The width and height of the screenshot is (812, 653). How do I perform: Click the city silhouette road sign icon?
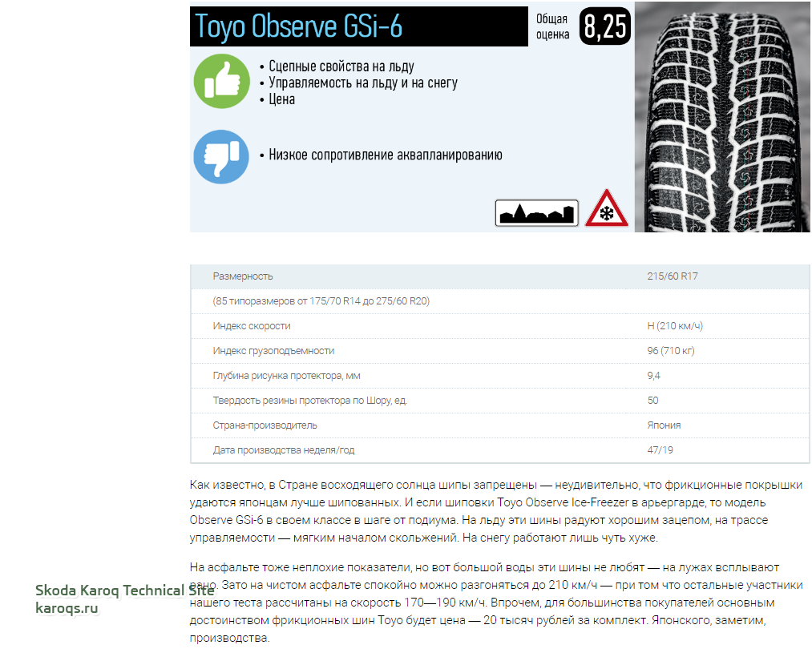[x=536, y=212]
